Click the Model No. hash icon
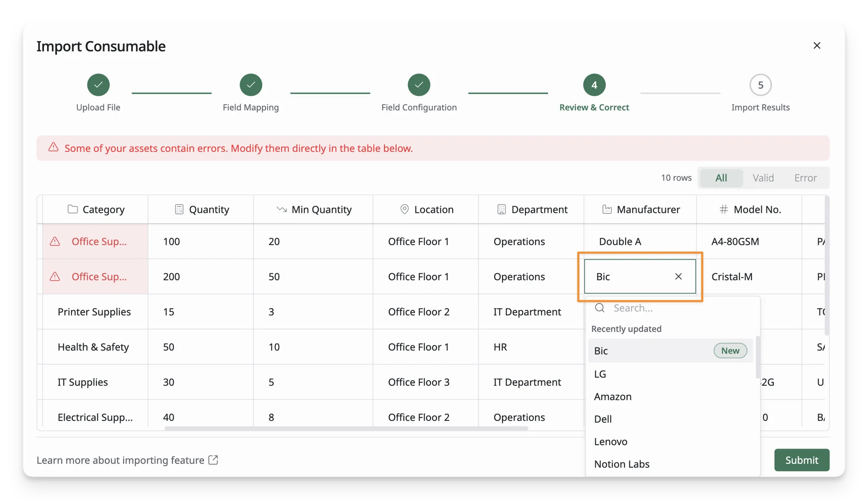This screenshot has width=868, height=500. click(x=723, y=209)
